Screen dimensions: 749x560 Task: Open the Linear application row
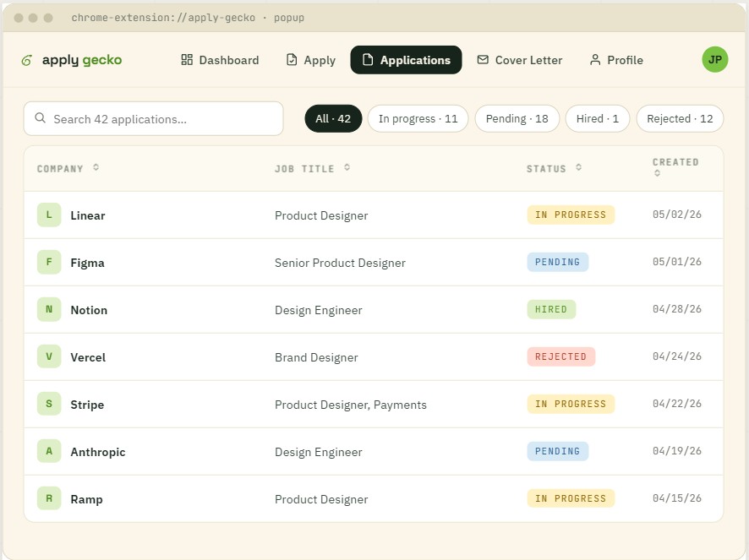point(374,215)
